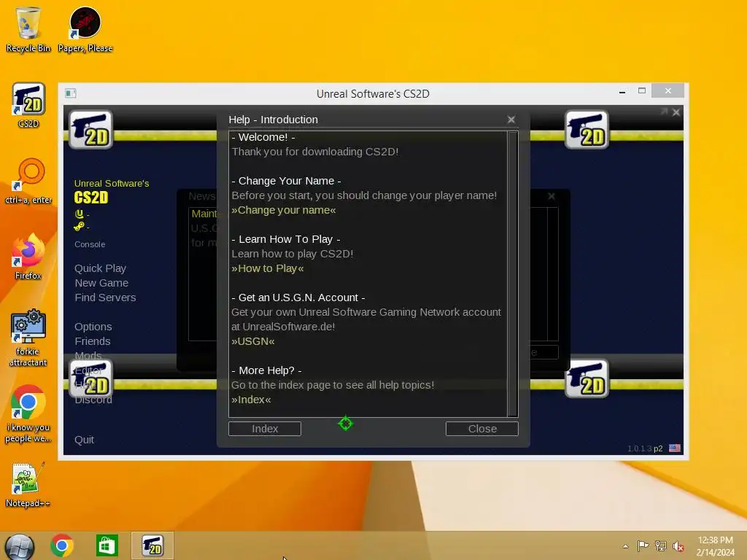The height and width of the screenshot is (560, 747).
Task: Open the network tray icon
Action: point(661,545)
